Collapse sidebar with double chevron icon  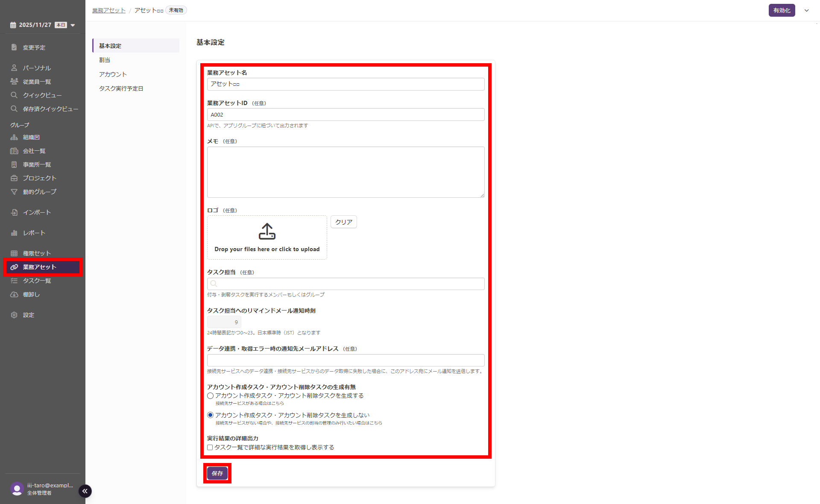click(85, 491)
